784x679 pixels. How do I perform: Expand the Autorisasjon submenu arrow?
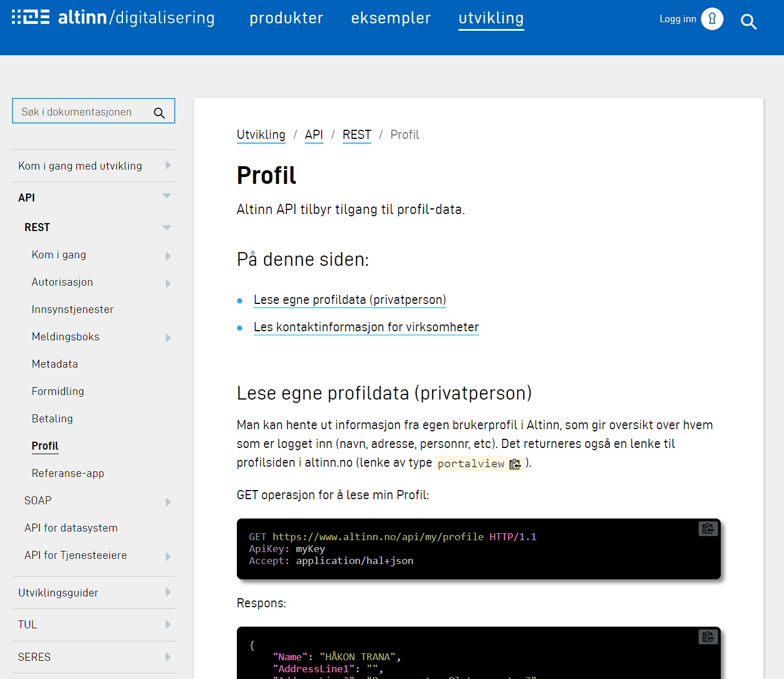(168, 283)
